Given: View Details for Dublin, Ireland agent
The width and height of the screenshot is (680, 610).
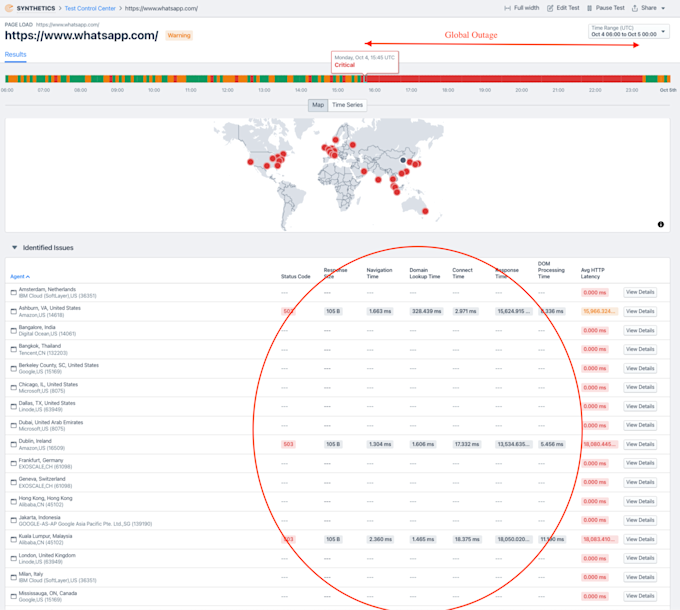Looking at the screenshot, I should coord(640,444).
